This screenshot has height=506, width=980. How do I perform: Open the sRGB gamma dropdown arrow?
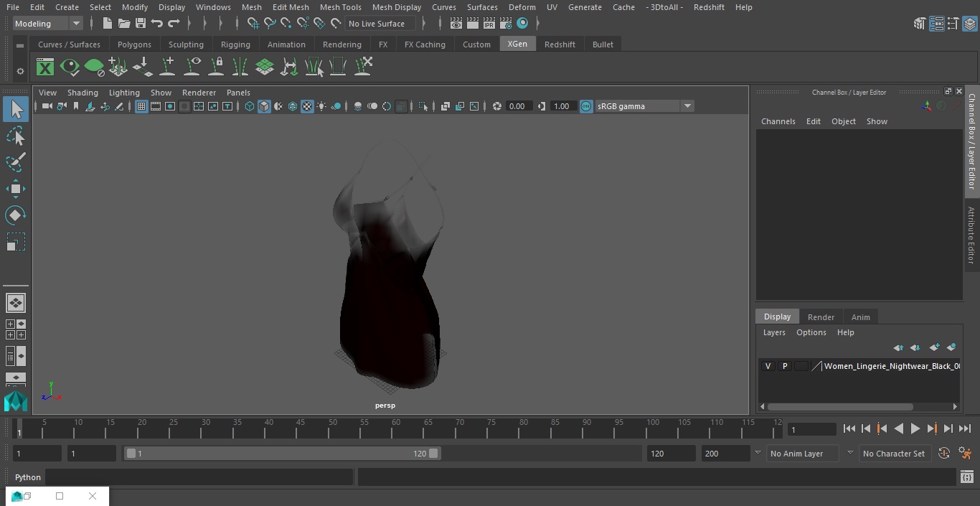pos(687,106)
